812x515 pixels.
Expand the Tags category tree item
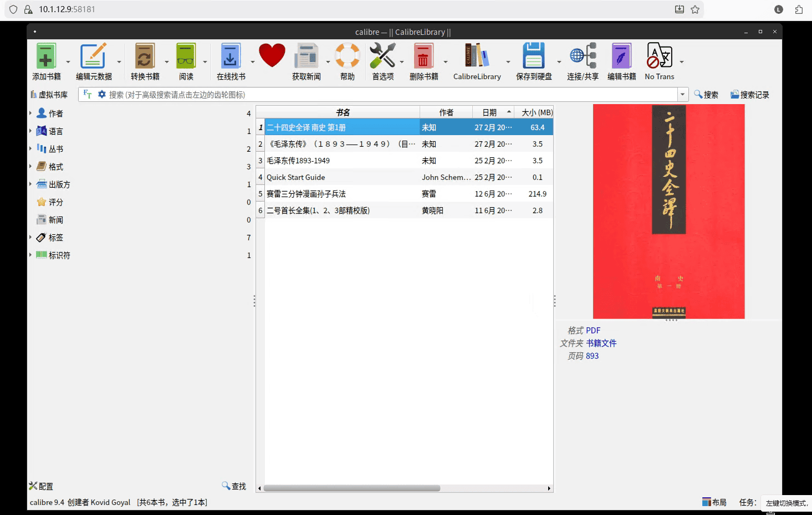[30, 237]
